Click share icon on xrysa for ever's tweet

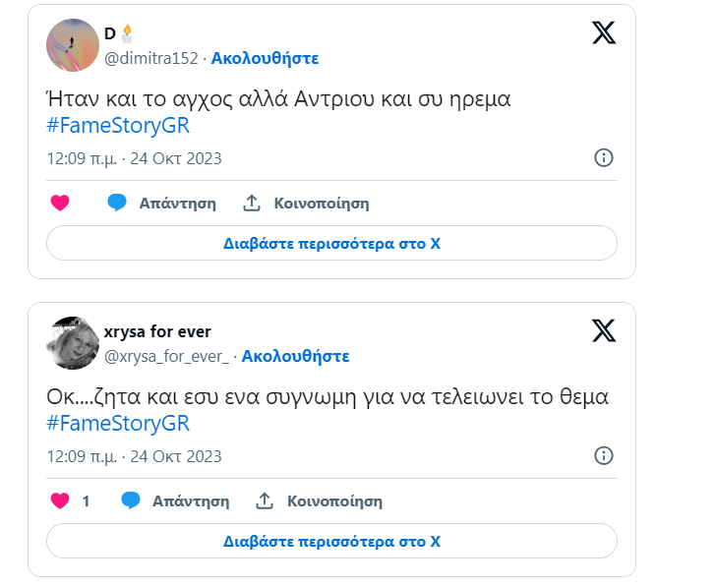click(x=265, y=500)
